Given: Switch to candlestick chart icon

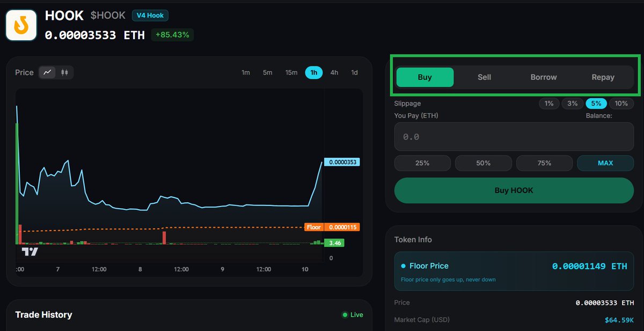Looking at the screenshot, I should [64, 72].
